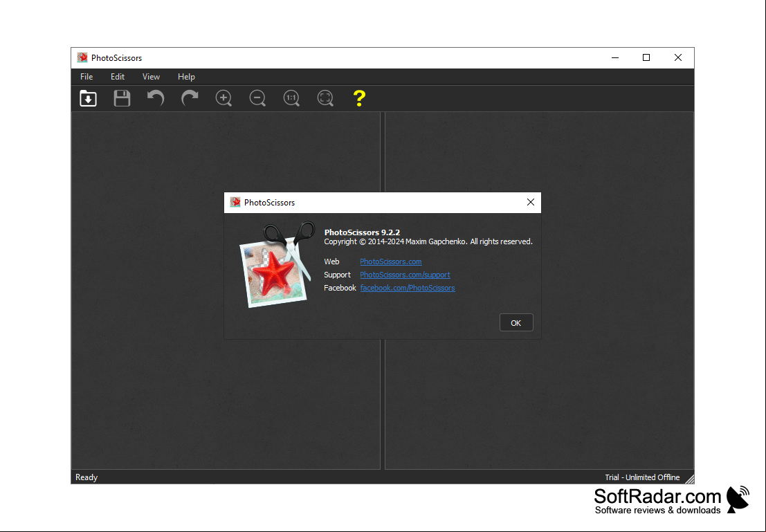This screenshot has height=532, width=766.
Task: Click the Trial - Unlimited Offline status text
Action: (642, 477)
